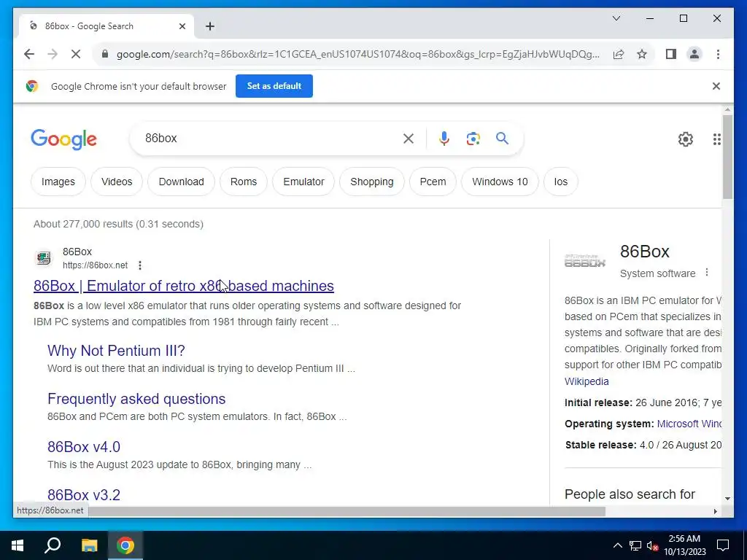The width and height of the screenshot is (747, 560).
Task: Open Frequently asked questions link
Action: click(x=136, y=399)
